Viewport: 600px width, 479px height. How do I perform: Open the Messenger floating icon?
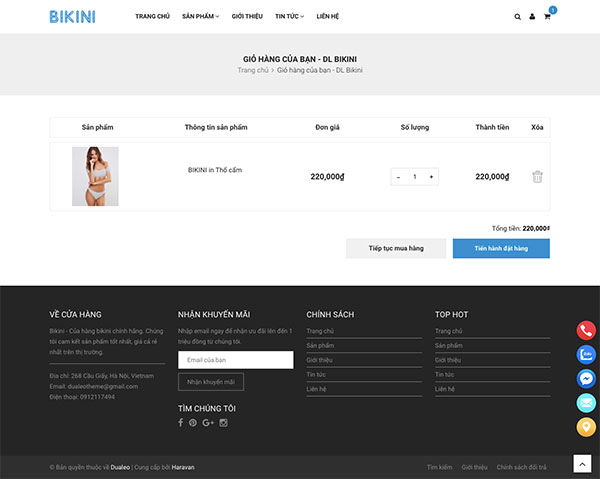(x=586, y=378)
